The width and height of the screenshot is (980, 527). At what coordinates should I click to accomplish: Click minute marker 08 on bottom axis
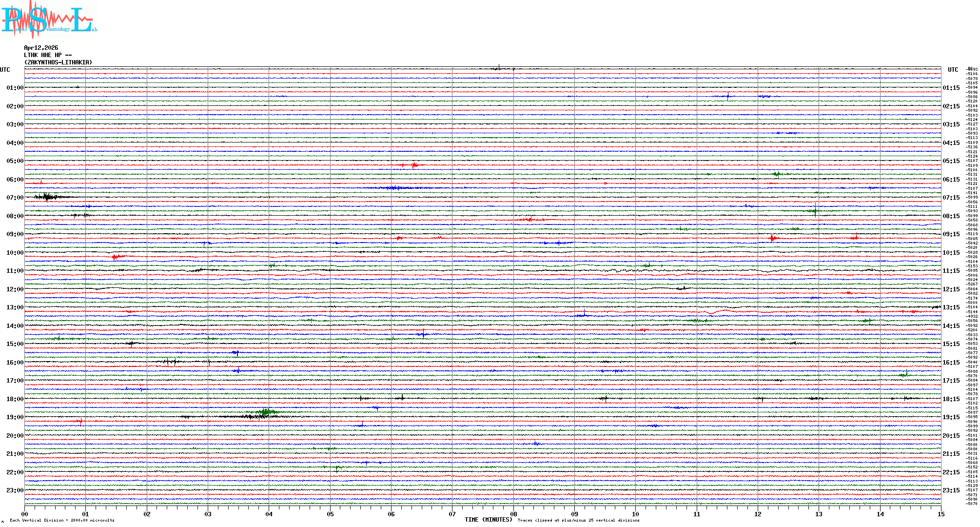tap(513, 514)
